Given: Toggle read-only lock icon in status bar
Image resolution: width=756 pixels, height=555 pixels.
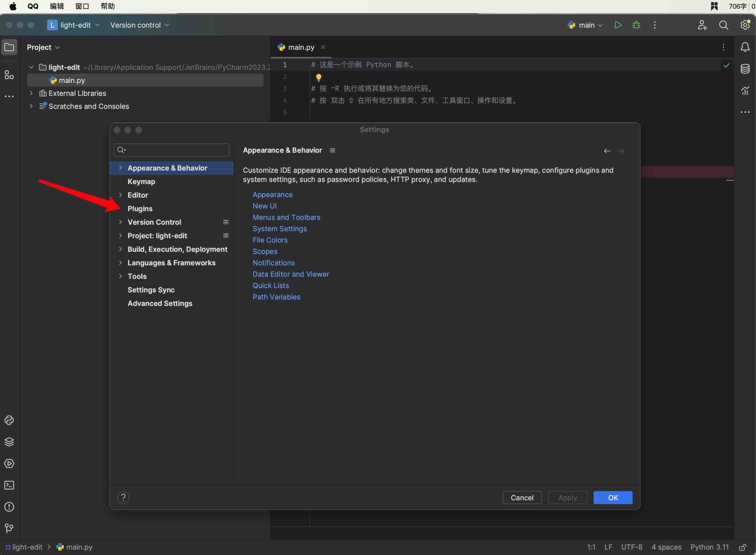Looking at the screenshot, I should [743, 547].
